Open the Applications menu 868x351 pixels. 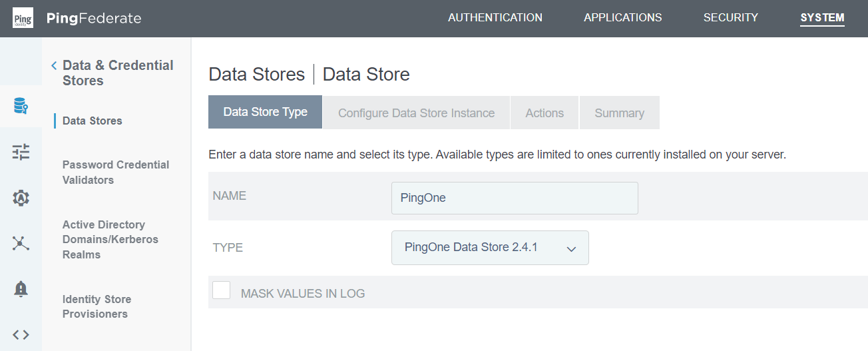click(x=622, y=18)
